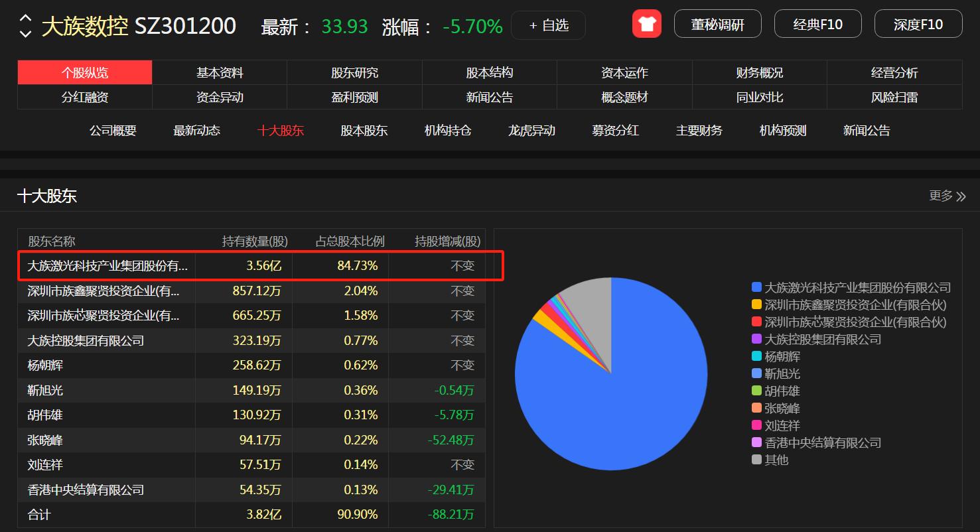Open 经典F10 view

pos(817,25)
